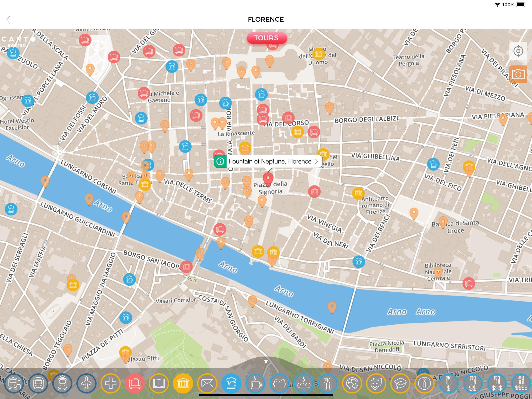The height and width of the screenshot is (399, 532).
Task: Toggle the envelope post office filter
Action: pyautogui.click(x=207, y=383)
